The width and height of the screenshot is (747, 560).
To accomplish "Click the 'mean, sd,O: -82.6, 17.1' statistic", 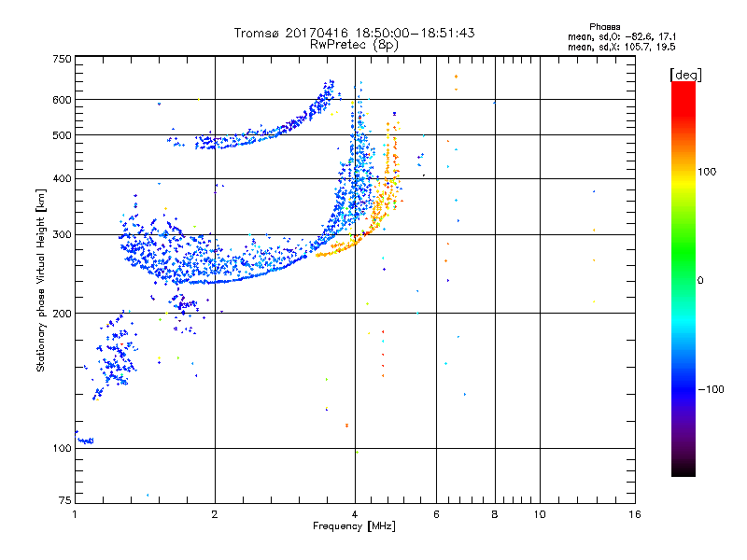I will [x=622, y=36].
